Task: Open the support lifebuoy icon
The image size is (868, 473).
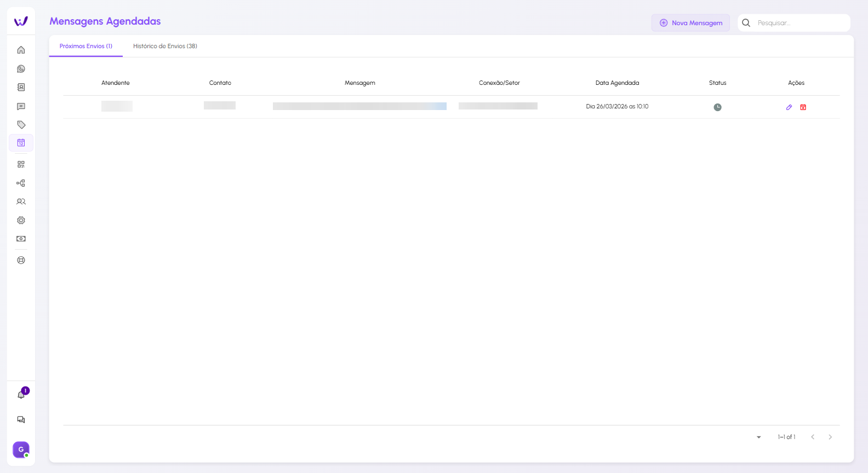Action: click(x=21, y=261)
